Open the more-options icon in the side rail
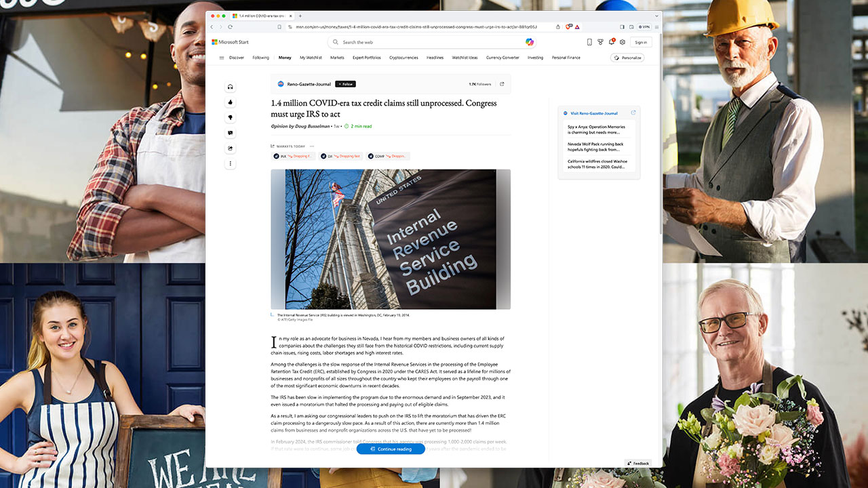The height and width of the screenshot is (488, 868). [x=231, y=163]
